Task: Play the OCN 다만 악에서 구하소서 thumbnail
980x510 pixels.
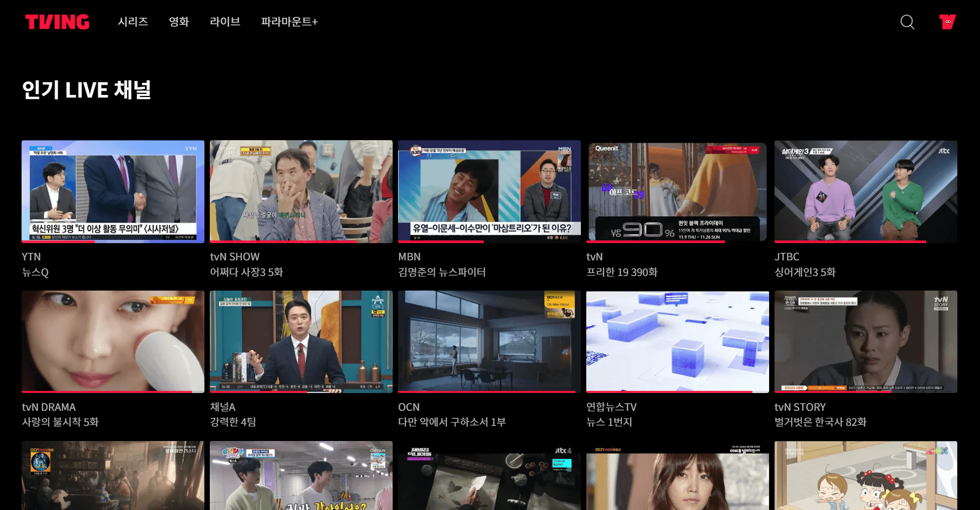Action: coord(489,342)
